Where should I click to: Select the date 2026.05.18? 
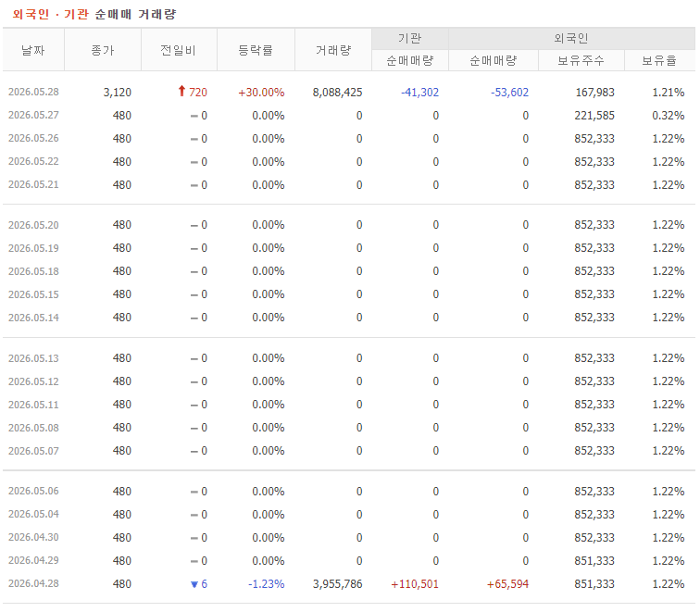[33, 271]
